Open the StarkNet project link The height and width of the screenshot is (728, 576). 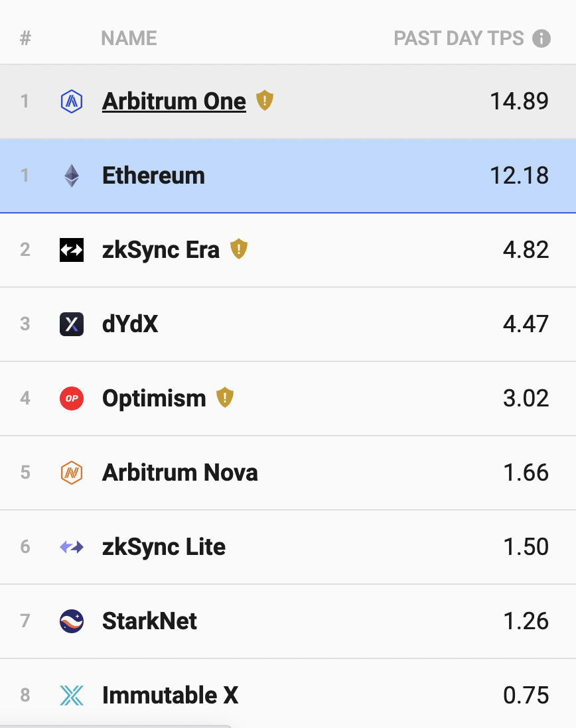(x=149, y=621)
